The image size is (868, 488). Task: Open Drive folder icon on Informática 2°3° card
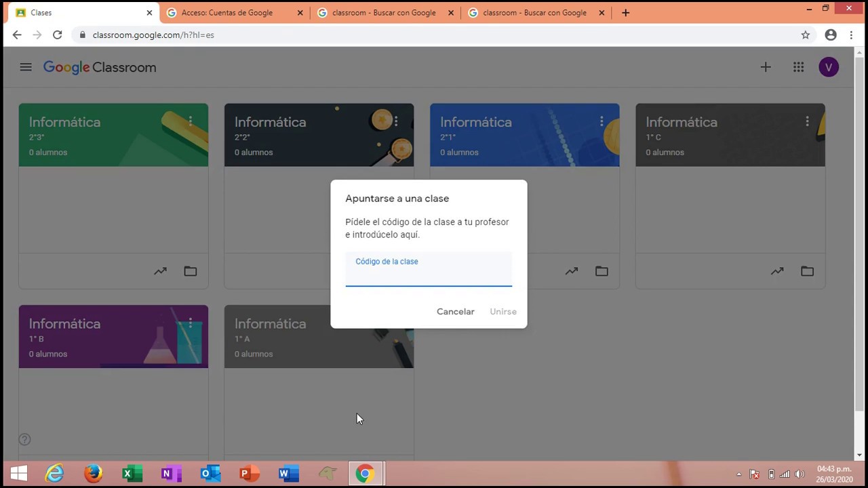191,271
